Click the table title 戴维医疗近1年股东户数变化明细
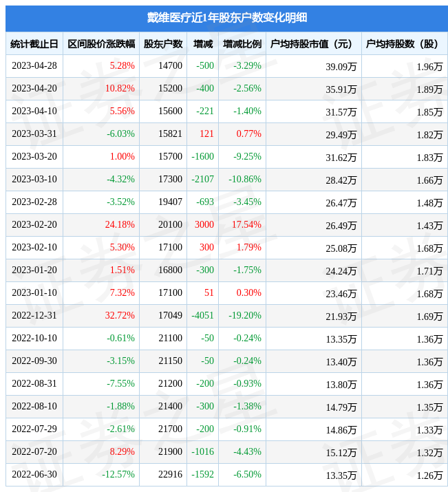The height and width of the screenshot is (492, 448). (227, 18)
